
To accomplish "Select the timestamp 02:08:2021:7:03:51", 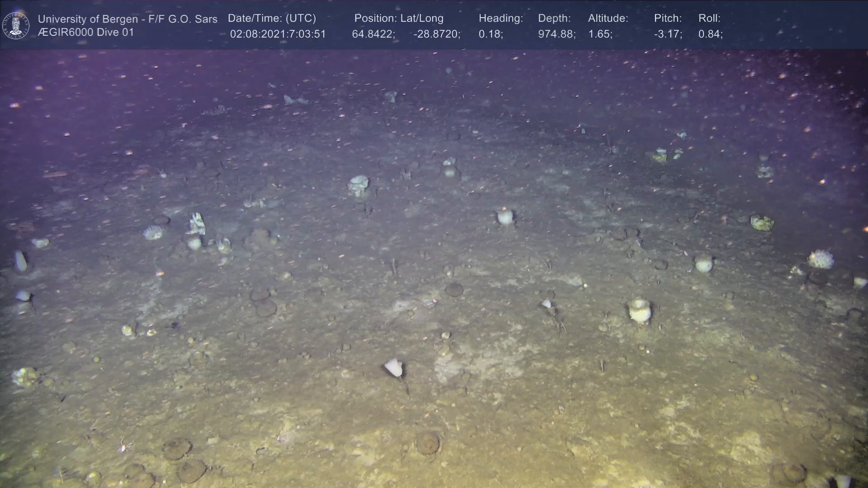I will pyautogui.click(x=278, y=34).
